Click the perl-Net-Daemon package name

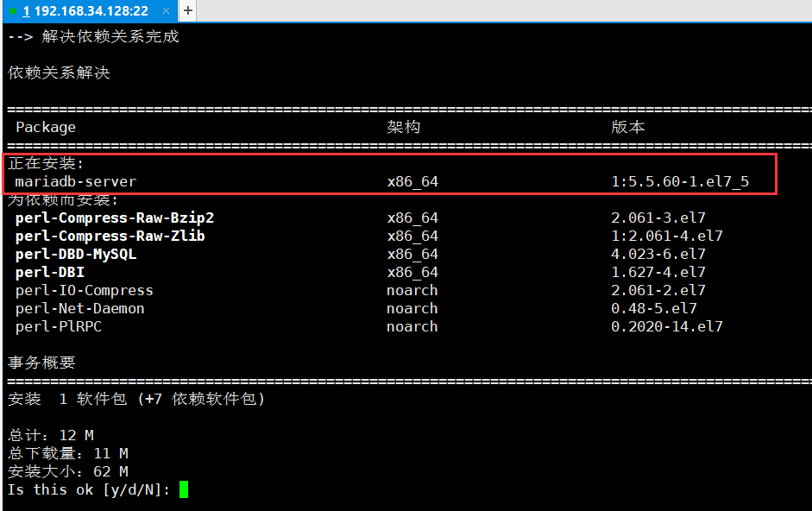[79, 309]
